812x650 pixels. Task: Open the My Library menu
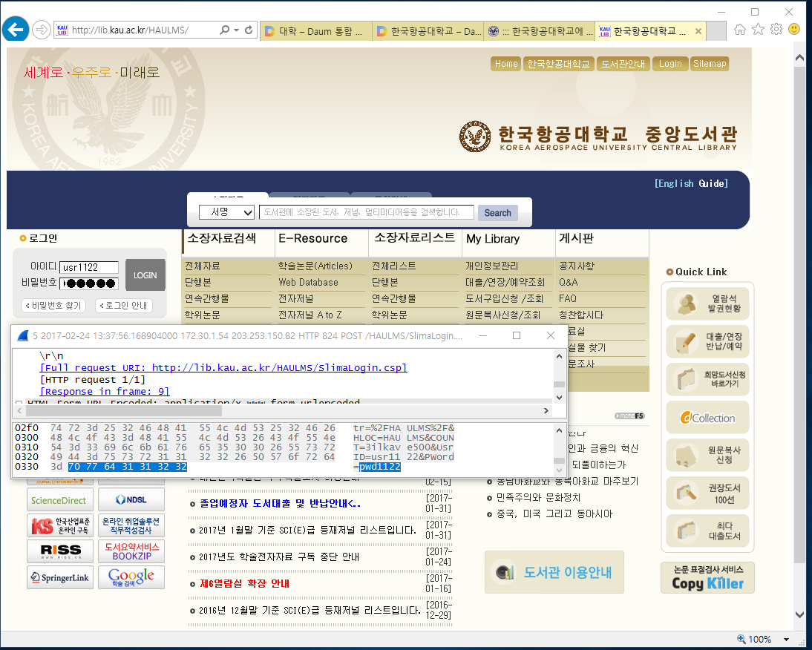[493, 239]
